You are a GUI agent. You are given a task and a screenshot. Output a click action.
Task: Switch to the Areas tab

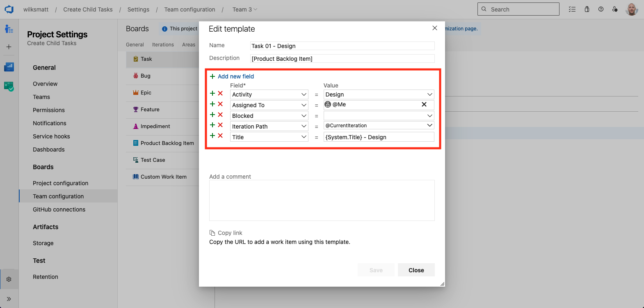(x=189, y=45)
